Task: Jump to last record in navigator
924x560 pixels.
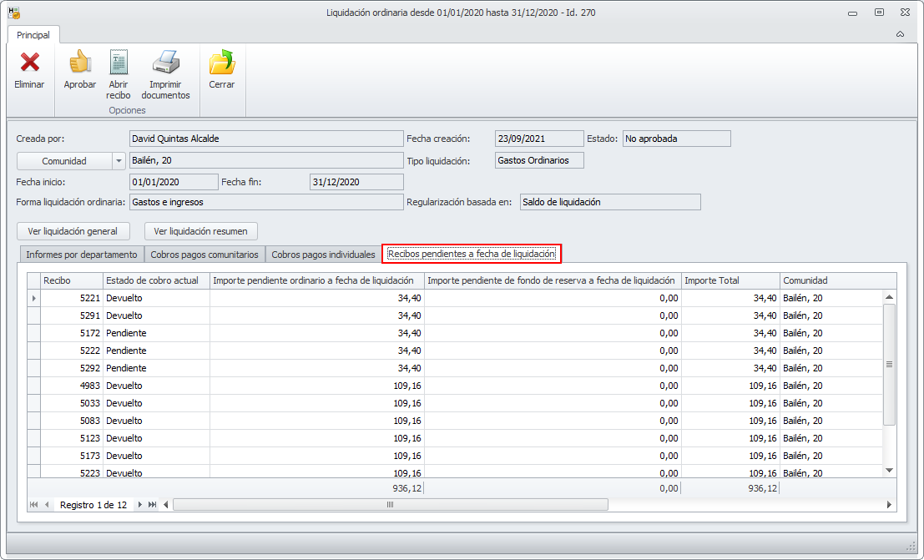Action: pos(152,505)
